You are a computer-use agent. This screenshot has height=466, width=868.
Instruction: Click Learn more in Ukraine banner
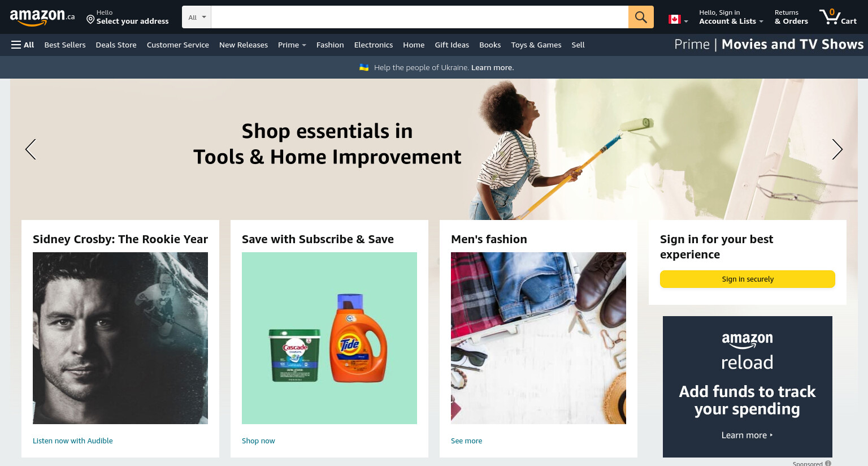tap(493, 67)
